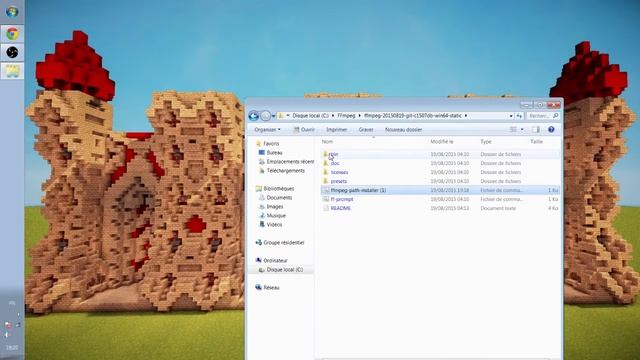
Task: Select Ordinateur in the navigation pane
Action: tap(275, 260)
